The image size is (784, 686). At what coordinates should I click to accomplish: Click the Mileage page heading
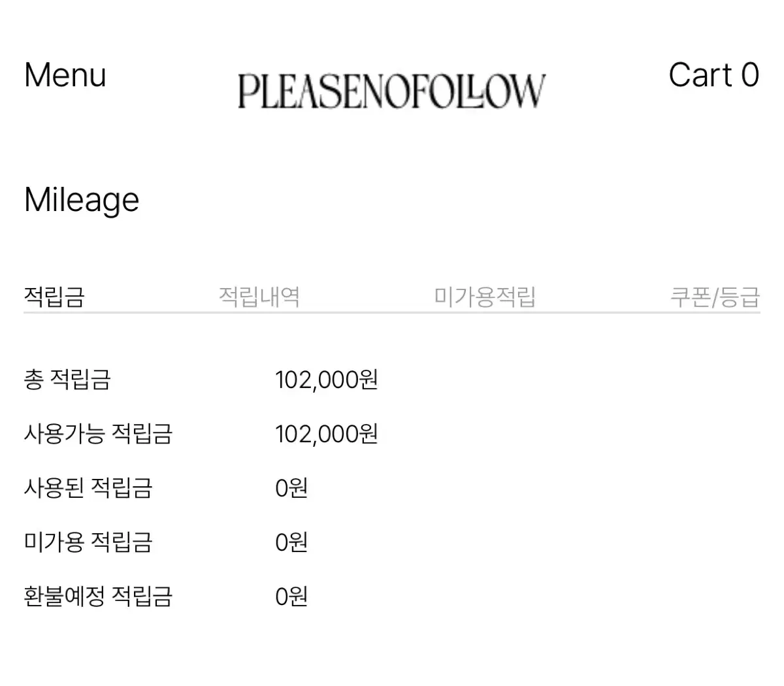(82, 200)
